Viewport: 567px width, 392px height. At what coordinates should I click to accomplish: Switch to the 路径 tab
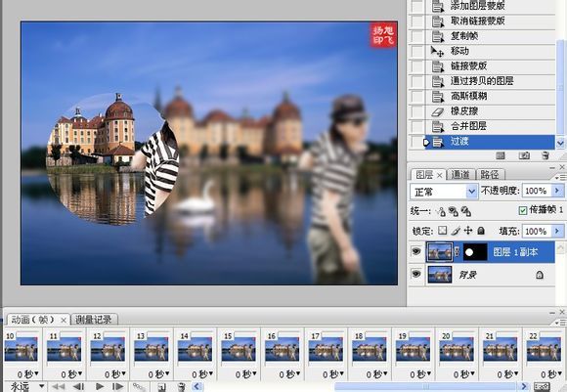[x=490, y=175]
